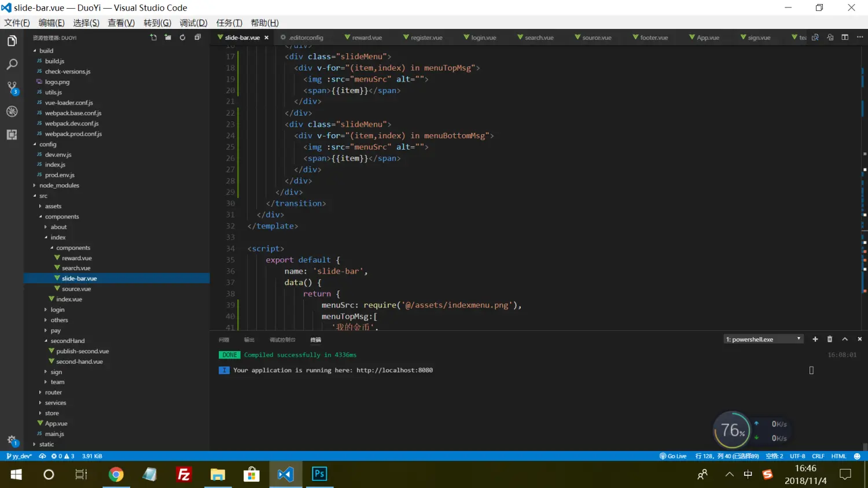Collapse the config folder
Viewport: 868px width, 488px height.
coord(47,145)
